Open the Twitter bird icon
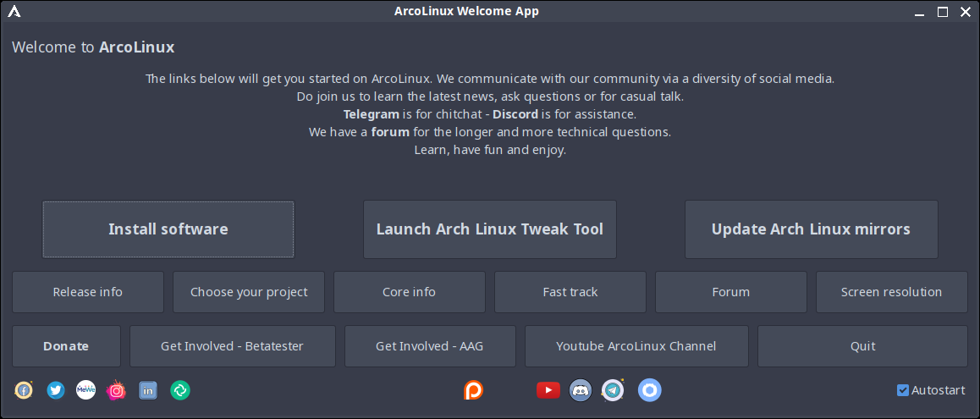 click(x=56, y=391)
